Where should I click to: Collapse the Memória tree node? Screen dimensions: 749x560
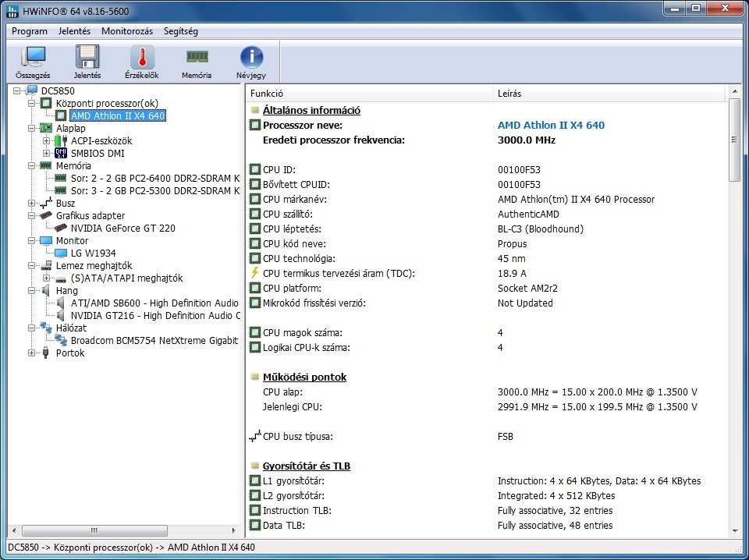tap(31, 165)
